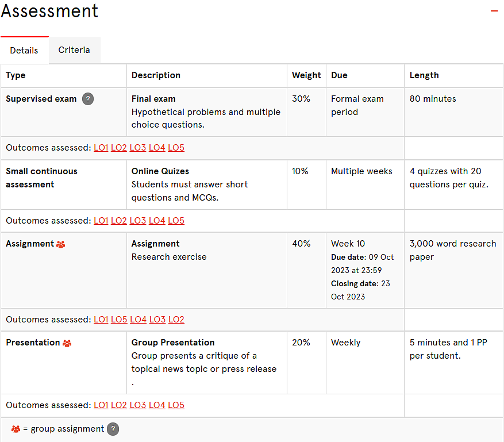Switch to the Criteria tab

(x=74, y=50)
